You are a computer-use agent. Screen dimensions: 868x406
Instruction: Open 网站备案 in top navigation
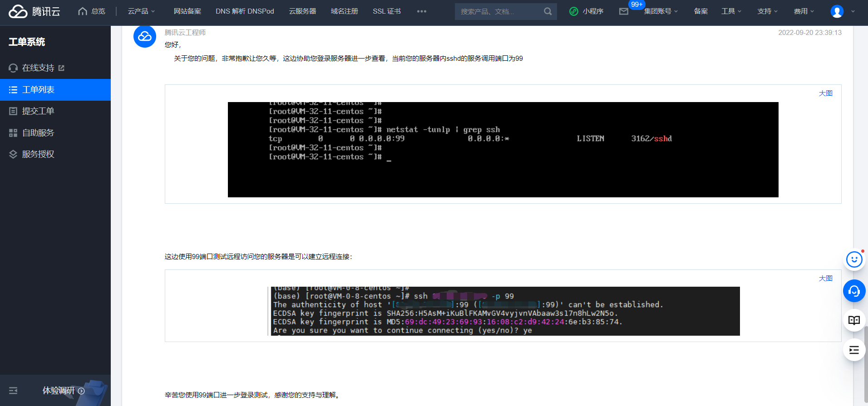(187, 11)
